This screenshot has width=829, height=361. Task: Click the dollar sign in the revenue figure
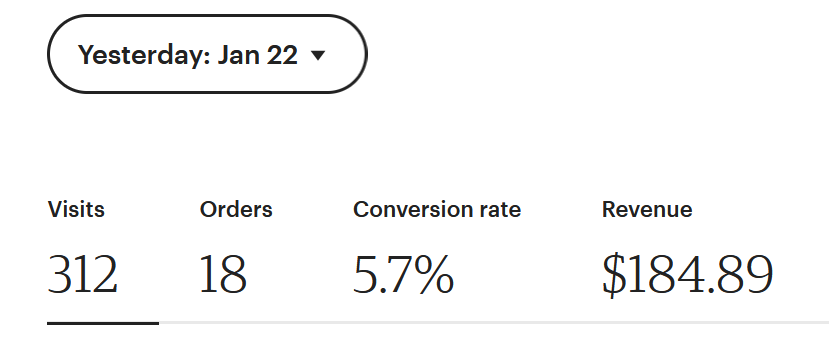(x=614, y=275)
